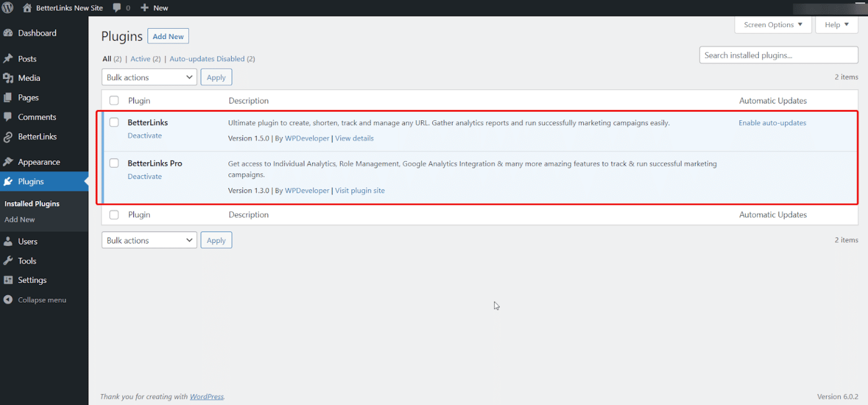Open Installed Plugins menu item
The height and width of the screenshot is (405, 868).
[x=32, y=203]
